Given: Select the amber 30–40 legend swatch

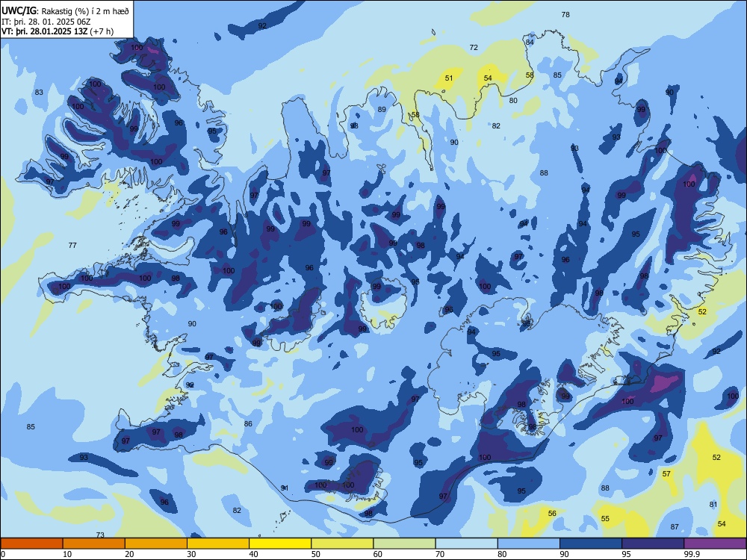Looking at the screenshot, I should 218,544.
